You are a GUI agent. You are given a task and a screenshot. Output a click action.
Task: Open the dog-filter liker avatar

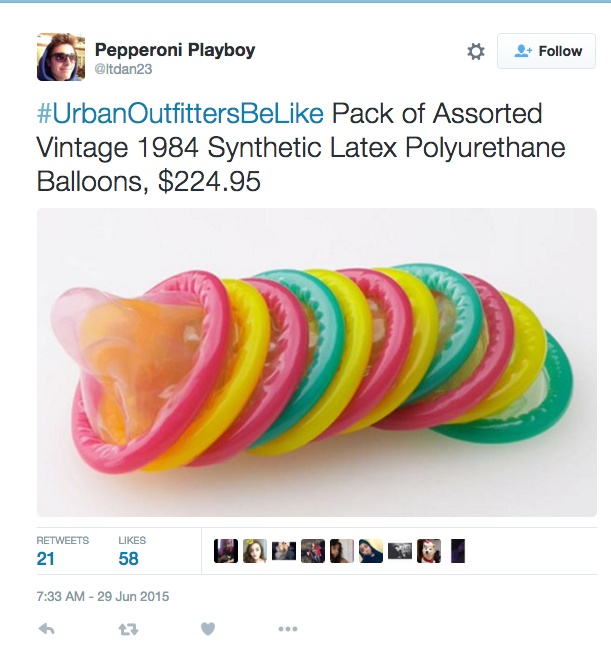pos(429,551)
